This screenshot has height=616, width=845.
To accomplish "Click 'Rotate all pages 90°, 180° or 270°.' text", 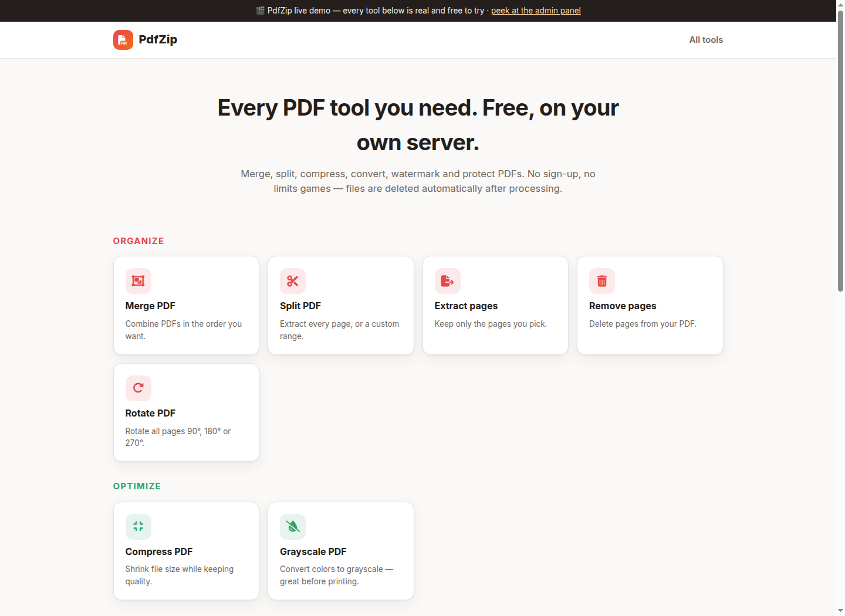I will click(178, 437).
